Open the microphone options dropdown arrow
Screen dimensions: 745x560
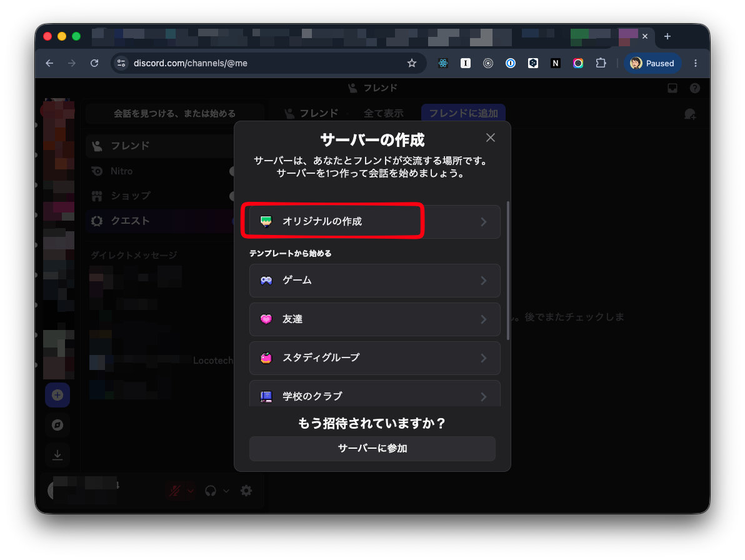coord(191,491)
